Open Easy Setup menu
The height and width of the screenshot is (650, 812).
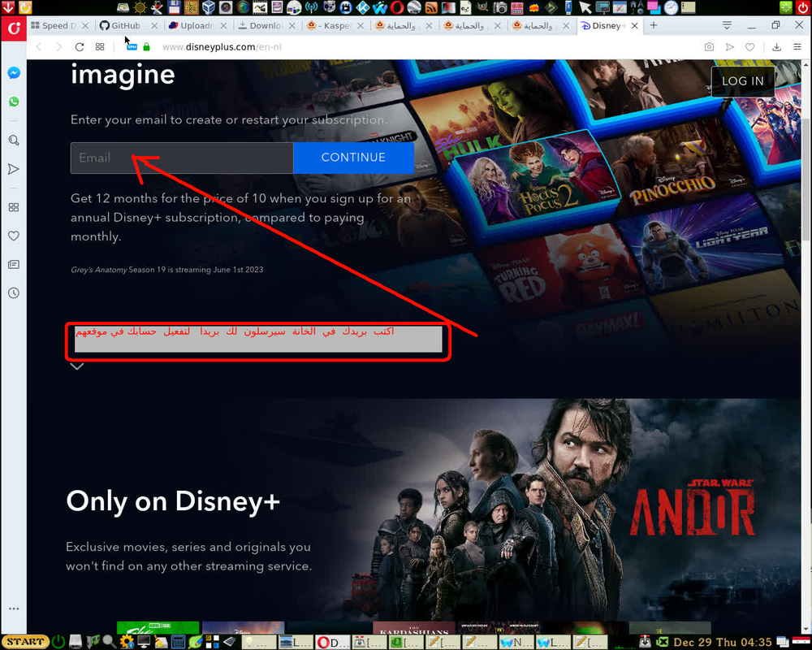(x=797, y=46)
